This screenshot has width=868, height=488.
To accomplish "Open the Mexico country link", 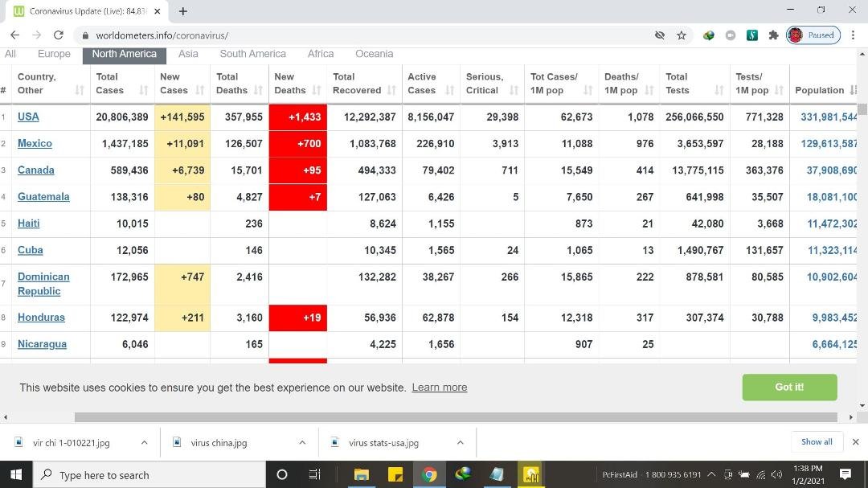I will (x=35, y=143).
